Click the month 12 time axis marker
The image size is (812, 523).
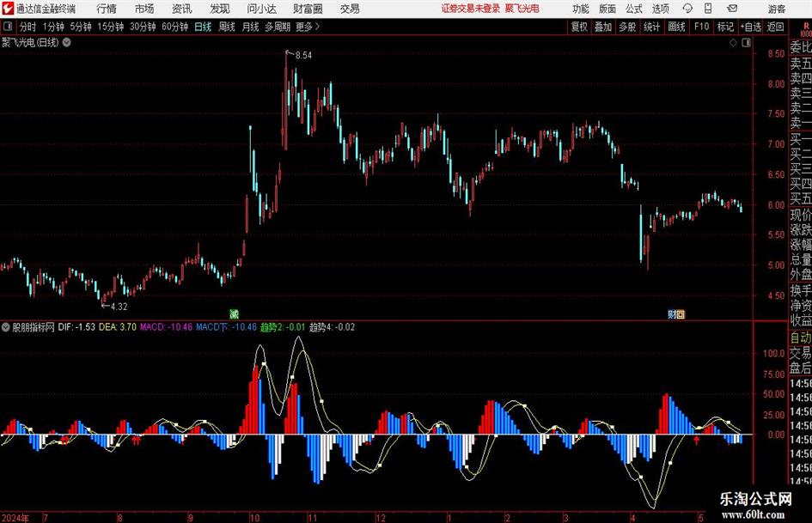pyautogui.click(x=381, y=518)
